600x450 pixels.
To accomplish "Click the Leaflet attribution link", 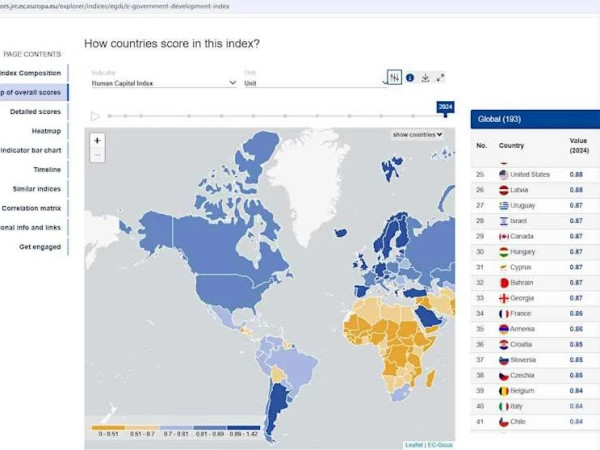I will 413,444.
